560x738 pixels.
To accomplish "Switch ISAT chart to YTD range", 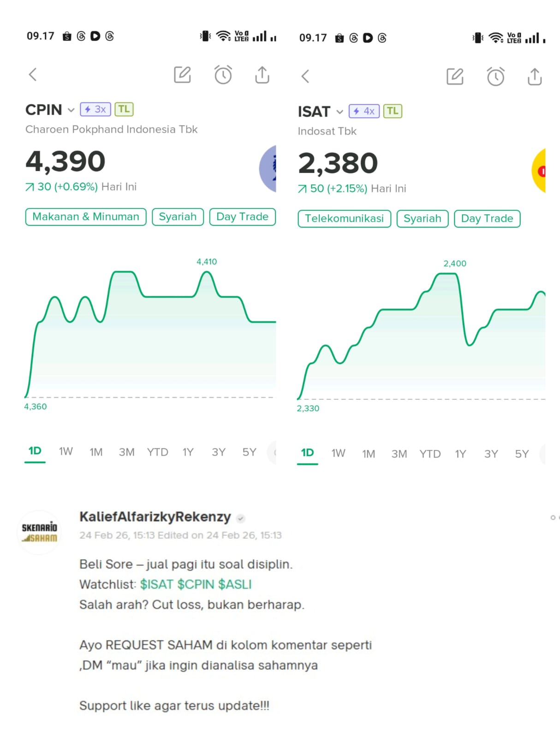I will (430, 454).
